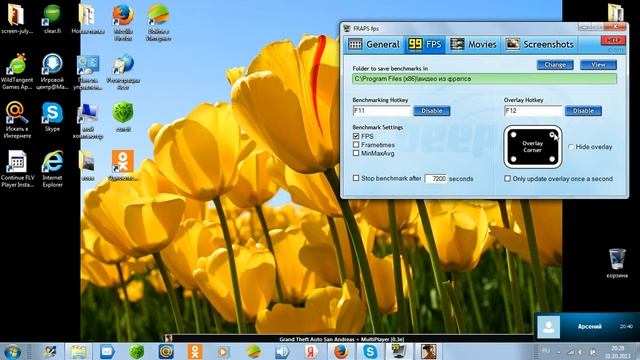Screen dimensions: 640x360
Task: Open the Movies tab in FRAPS
Action: (x=473, y=44)
